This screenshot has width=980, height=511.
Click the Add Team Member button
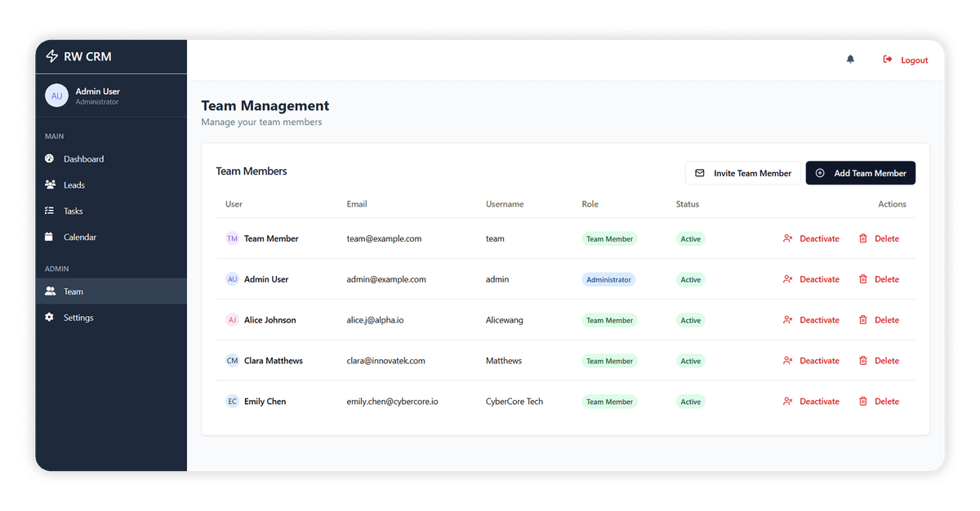tap(861, 173)
